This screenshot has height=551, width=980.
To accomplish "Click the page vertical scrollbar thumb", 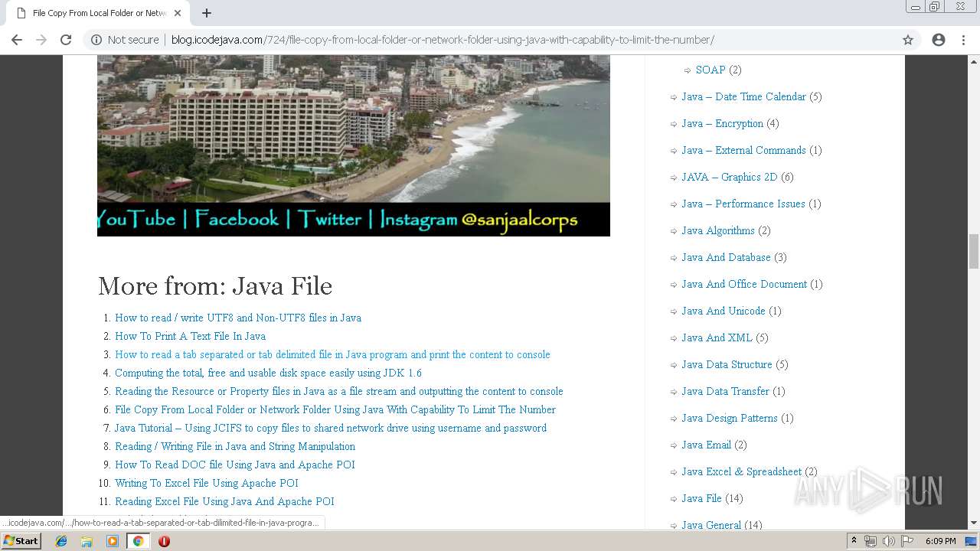I will tap(974, 252).
